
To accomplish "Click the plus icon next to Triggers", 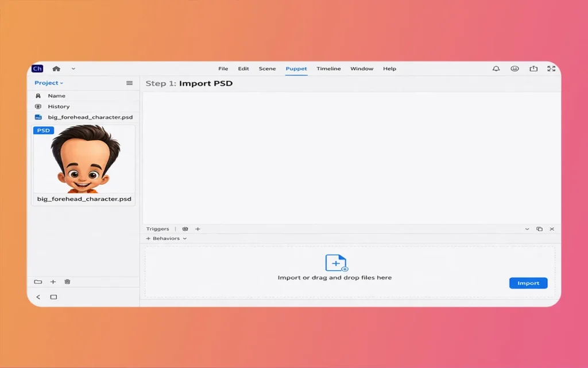I will pyautogui.click(x=198, y=229).
